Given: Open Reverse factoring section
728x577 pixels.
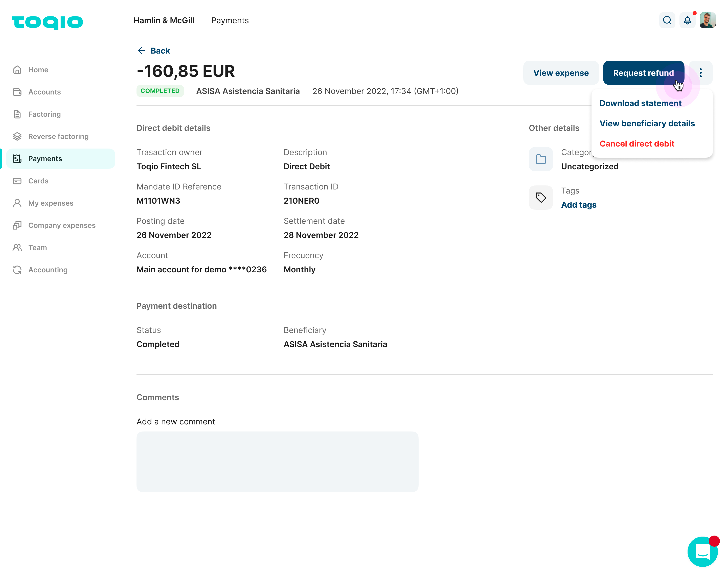Looking at the screenshot, I should tap(58, 136).
